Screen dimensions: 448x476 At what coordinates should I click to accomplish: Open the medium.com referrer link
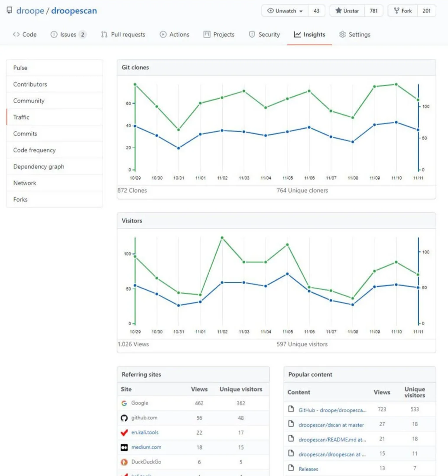pos(146,447)
